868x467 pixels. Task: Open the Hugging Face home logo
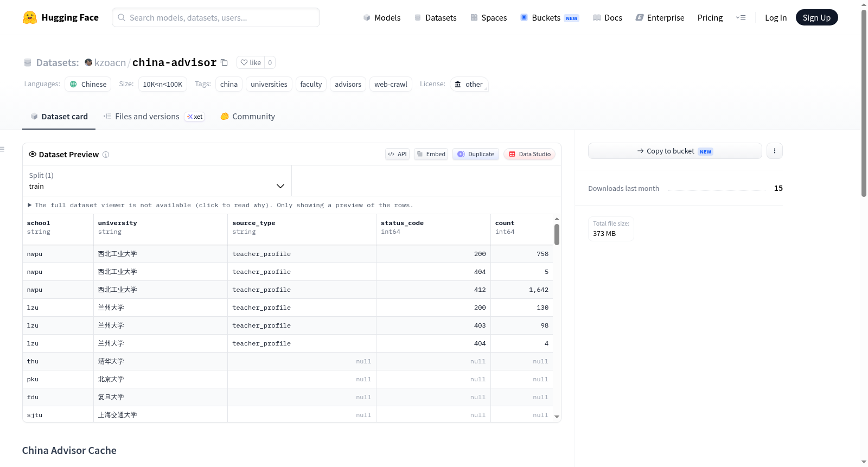point(61,17)
